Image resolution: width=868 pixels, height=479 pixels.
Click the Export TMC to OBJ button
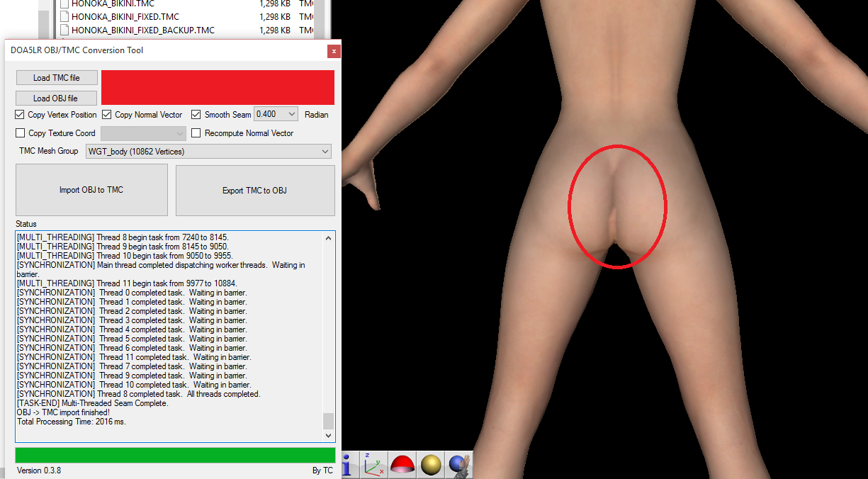click(x=255, y=191)
